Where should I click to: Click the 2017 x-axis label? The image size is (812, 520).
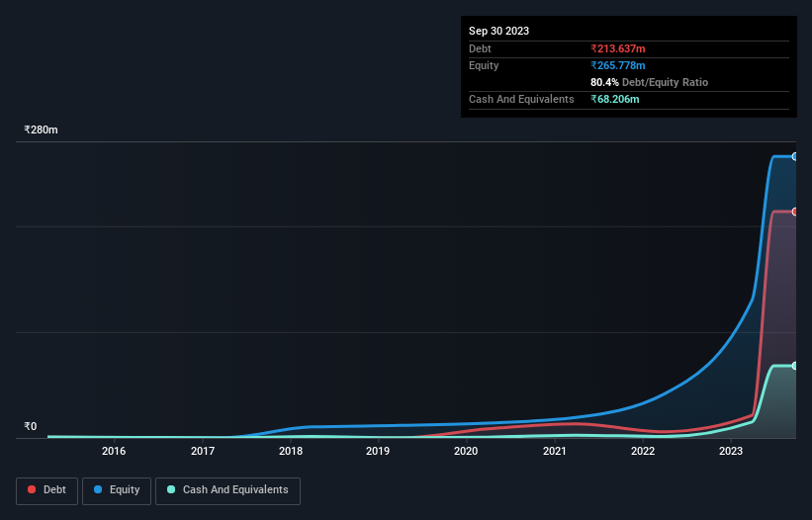(x=203, y=451)
